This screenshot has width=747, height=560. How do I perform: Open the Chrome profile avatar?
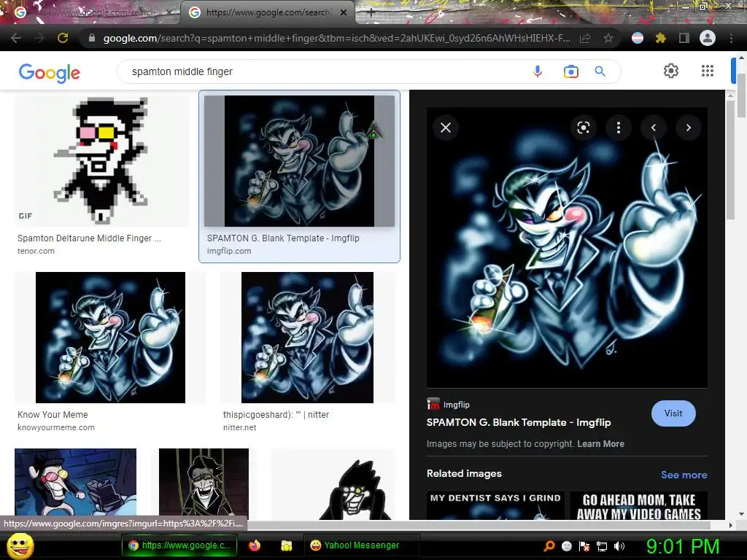[x=708, y=38]
